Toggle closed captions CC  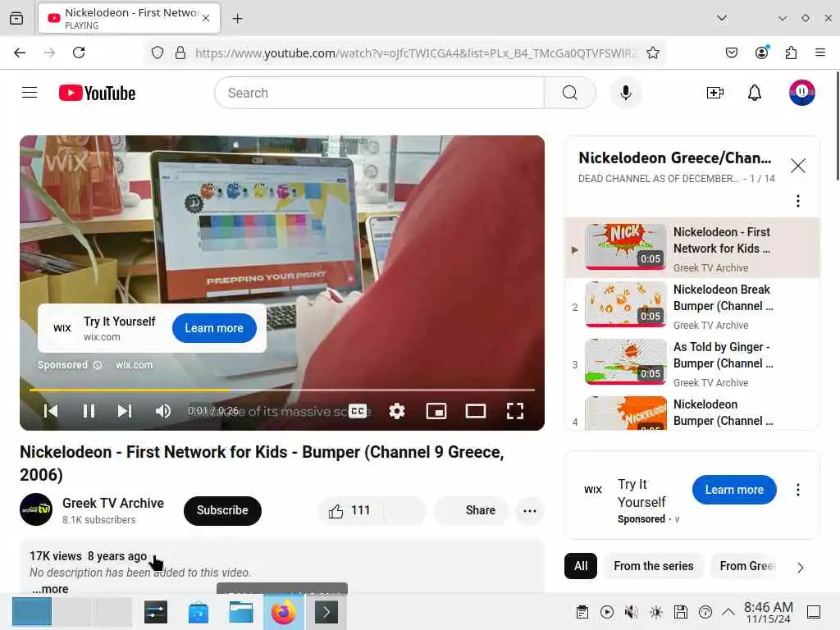(x=358, y=411)
